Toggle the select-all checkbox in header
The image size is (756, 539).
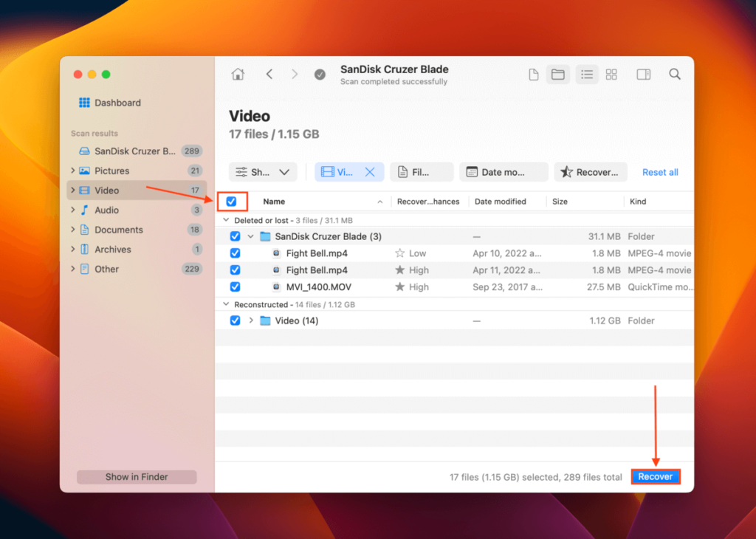(x=231, y=202)
